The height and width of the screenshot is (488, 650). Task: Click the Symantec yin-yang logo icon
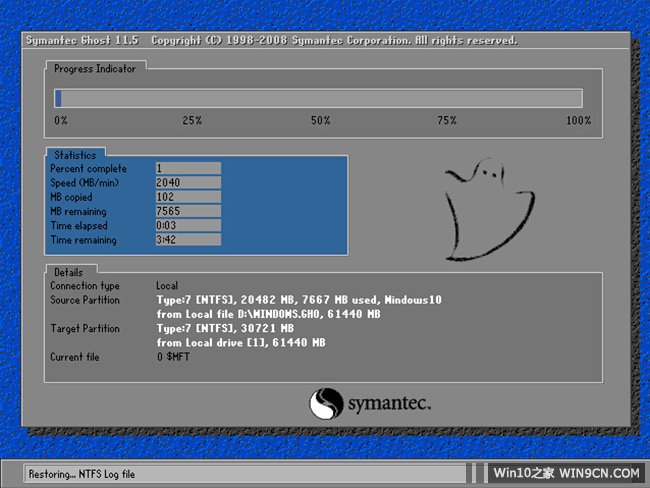(x=326, y=405)
